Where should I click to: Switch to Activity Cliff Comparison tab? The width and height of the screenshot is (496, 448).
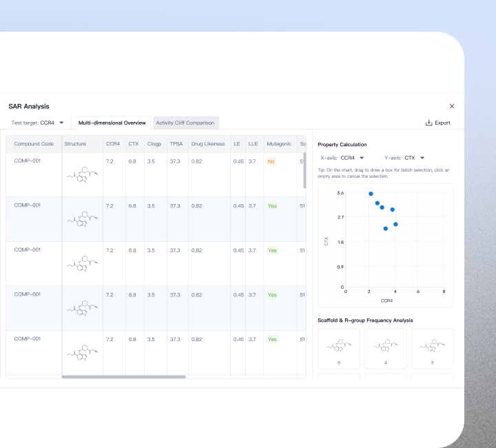tap(185, 123)
